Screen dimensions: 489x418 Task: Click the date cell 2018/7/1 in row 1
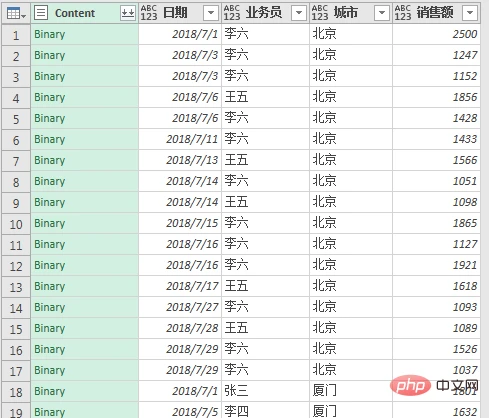click(x=180, y=34)
